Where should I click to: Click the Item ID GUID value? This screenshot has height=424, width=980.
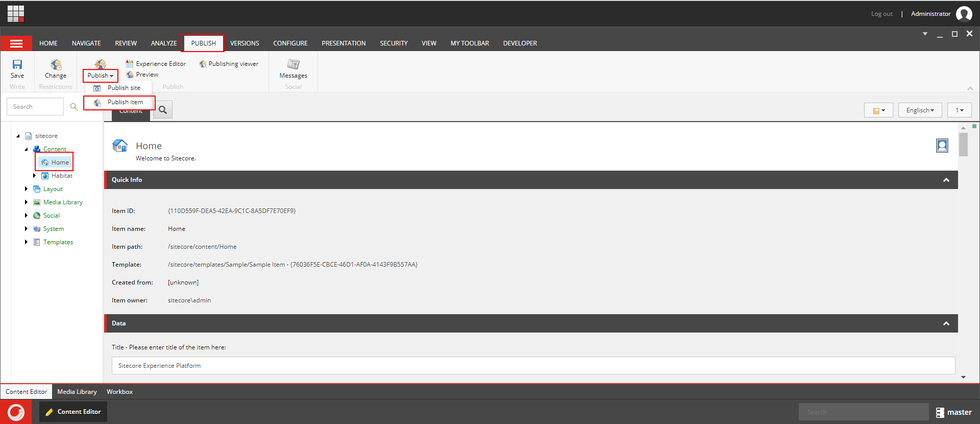(232, 211)
